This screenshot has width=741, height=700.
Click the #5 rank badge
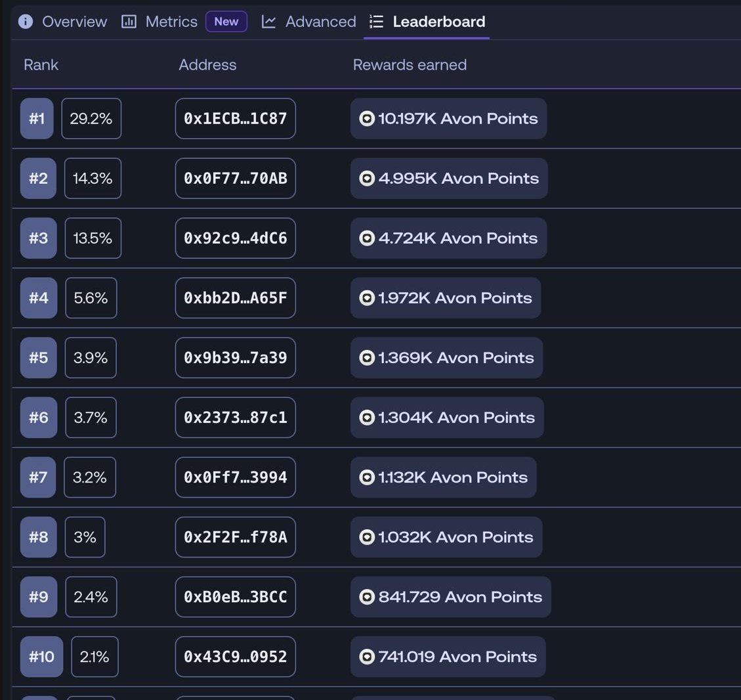(x=38, y=358)
